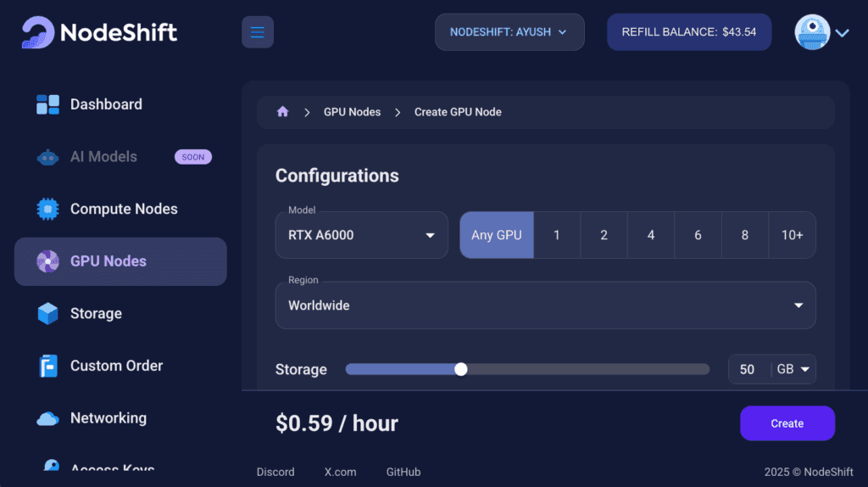Click the Custom Order document icon
The image size is (868, 487).
pos(48,366)
